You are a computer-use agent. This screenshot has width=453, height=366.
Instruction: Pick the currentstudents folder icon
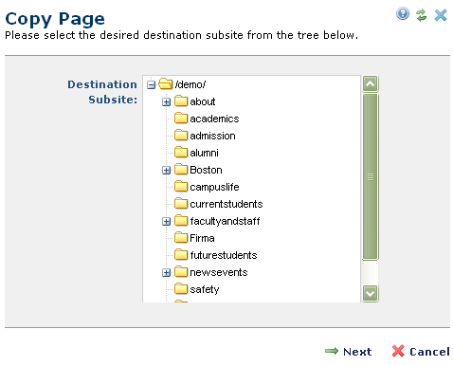click(x=181, y=203)
